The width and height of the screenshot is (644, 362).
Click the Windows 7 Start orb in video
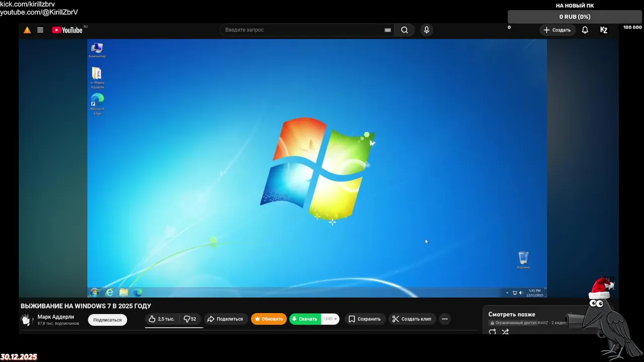[94, 292]
